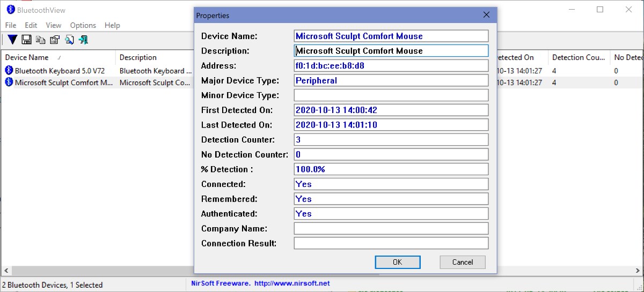The width and height of the screenshot is (644, 292).
Task: Click the Exit door toolbar icon
Action: (83, 40)
